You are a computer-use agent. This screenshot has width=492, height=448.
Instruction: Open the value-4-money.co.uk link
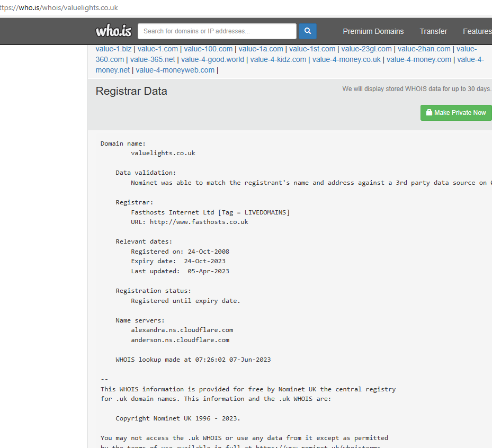click(346, 59)
